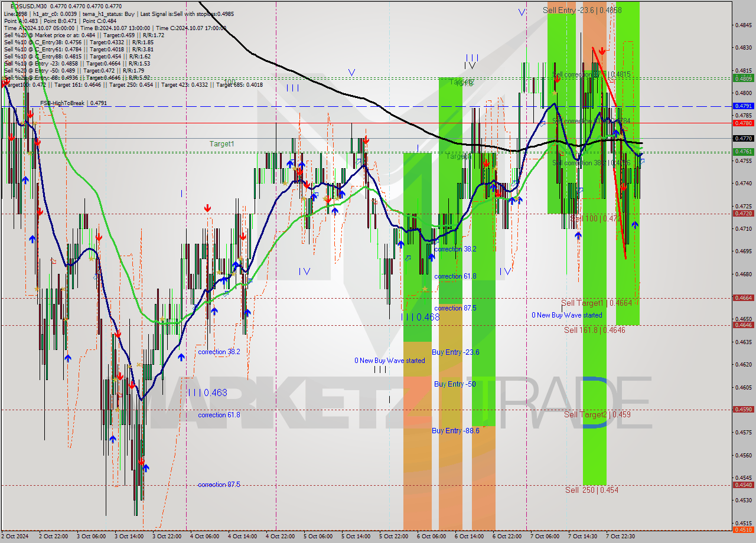The image size is (756, 543).
Task: Click the black 0.4770 current price tag
Action: 743,138
